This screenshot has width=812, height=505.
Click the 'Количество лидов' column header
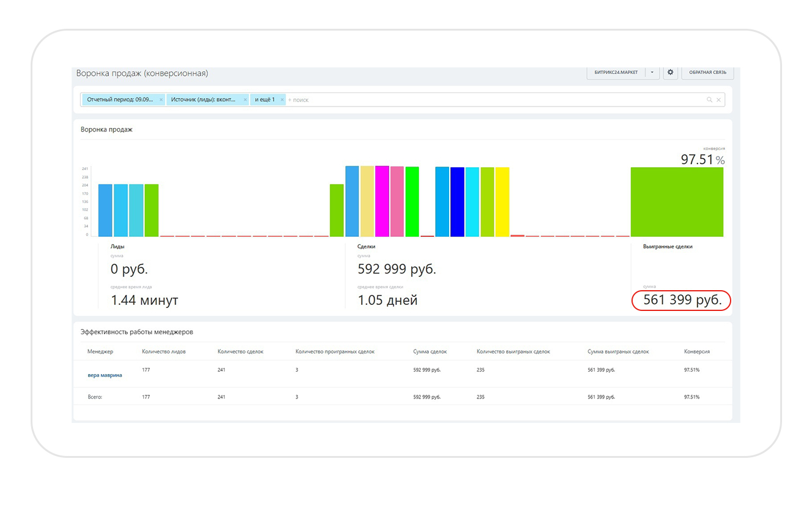click(163, 351)
